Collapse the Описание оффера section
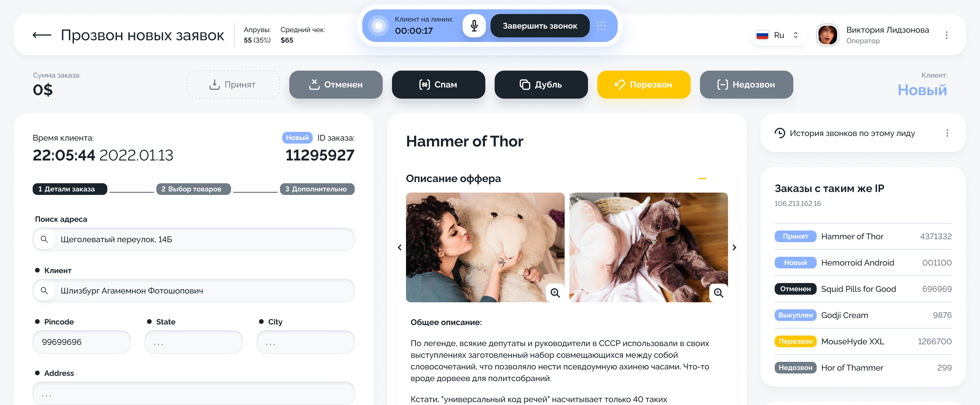Image resolution: width=980 pixels, height=405 pixels. (702, 179)
